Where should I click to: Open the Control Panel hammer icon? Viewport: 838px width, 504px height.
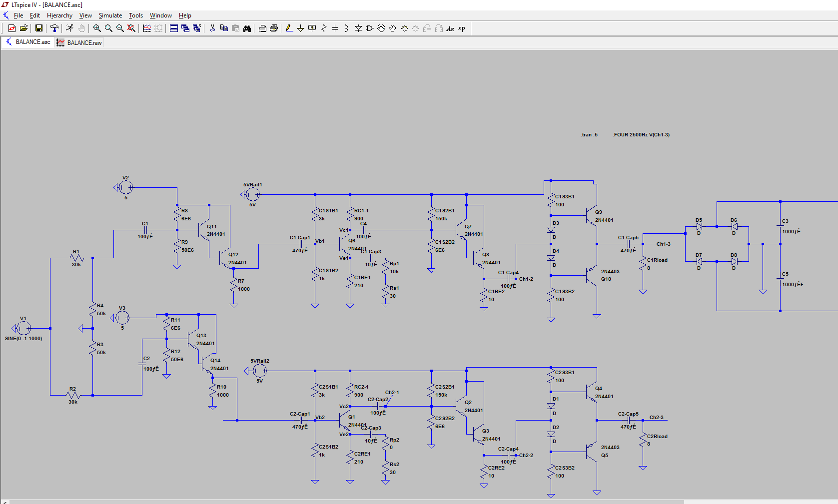coord(54,28)
